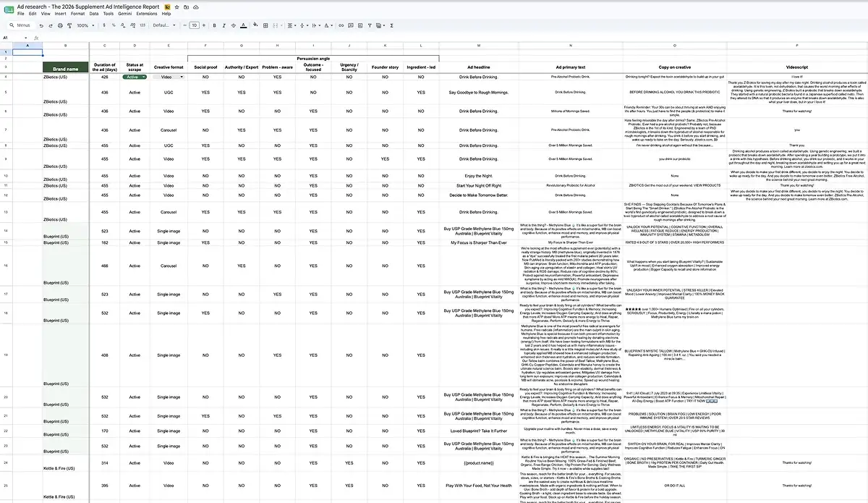Insert a link
This screenshot has width=868, height=503.
pos(341,25)
